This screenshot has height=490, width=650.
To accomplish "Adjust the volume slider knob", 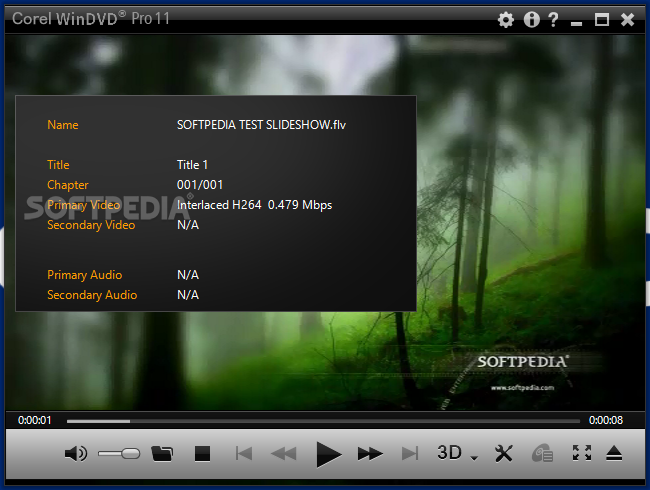I will [131, 454].
